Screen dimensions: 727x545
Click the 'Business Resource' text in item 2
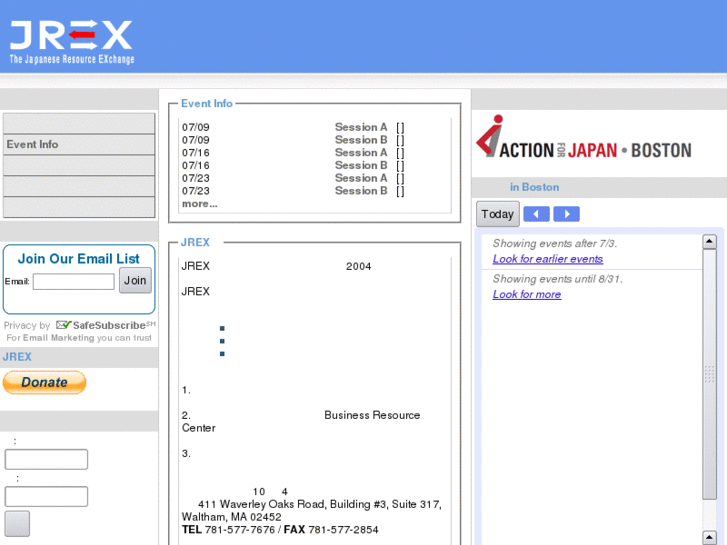[372, 415]
